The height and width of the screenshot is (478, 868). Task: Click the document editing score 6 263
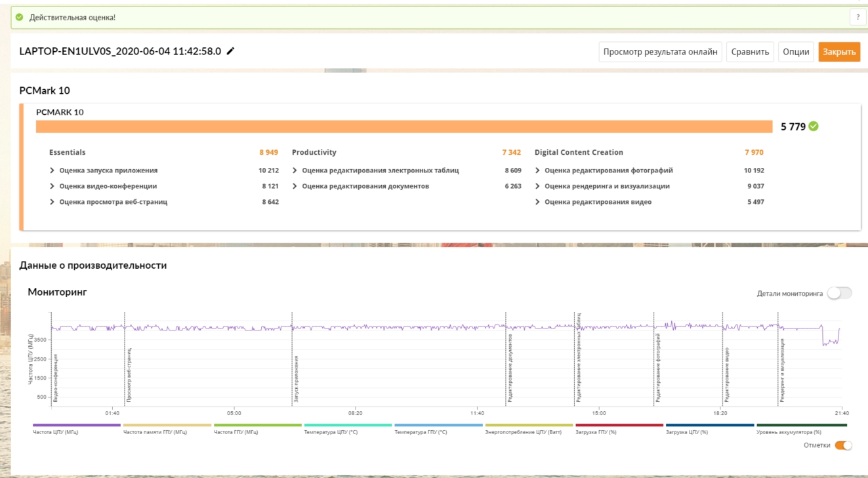pos(513,186)
